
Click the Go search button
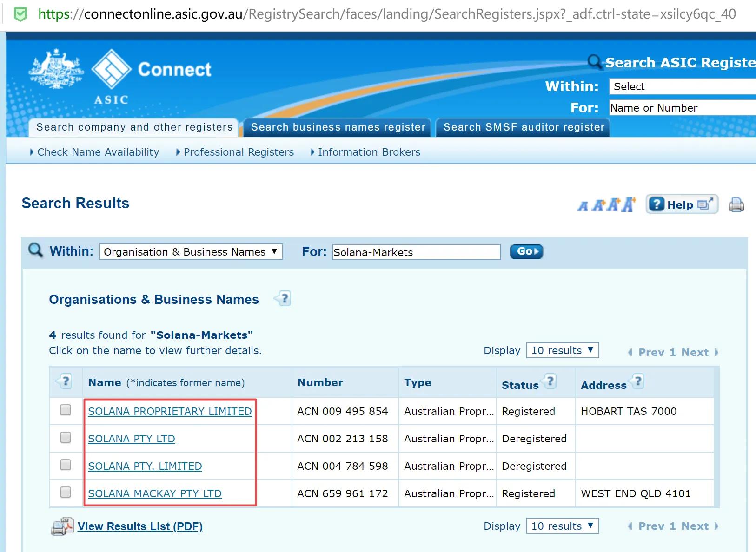click(526, 251)
